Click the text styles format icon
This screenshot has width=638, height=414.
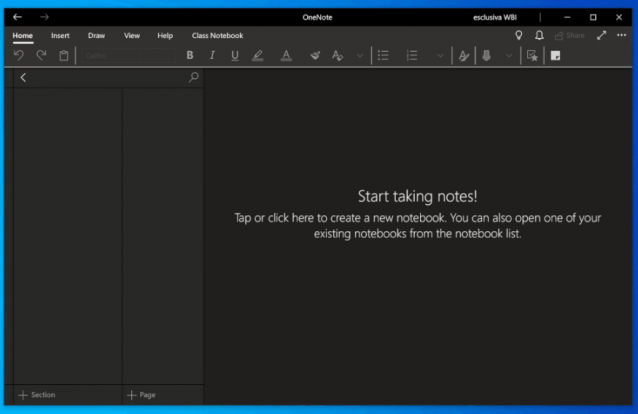pos(337,55)
